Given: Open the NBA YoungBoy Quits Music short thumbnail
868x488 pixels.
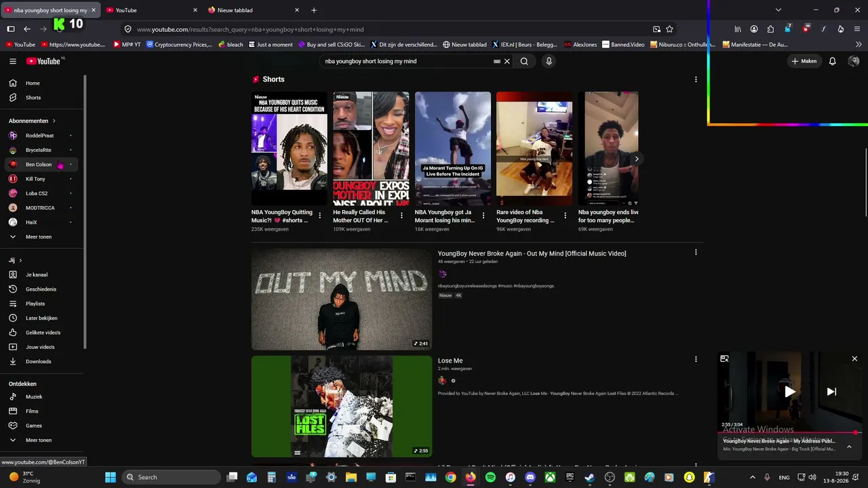Looking at the screenshot, I should [x=290, y=148].
